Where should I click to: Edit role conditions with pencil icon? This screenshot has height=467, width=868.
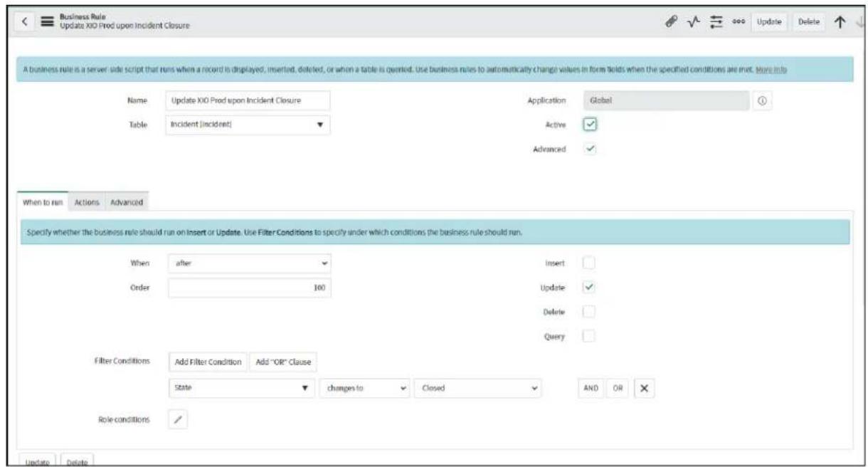(178, 420)
